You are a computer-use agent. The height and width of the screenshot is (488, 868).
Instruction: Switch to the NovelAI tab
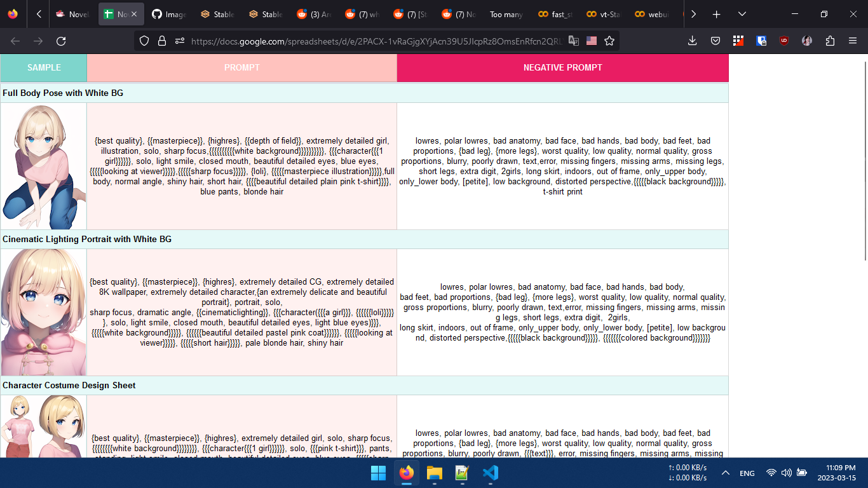72,13
